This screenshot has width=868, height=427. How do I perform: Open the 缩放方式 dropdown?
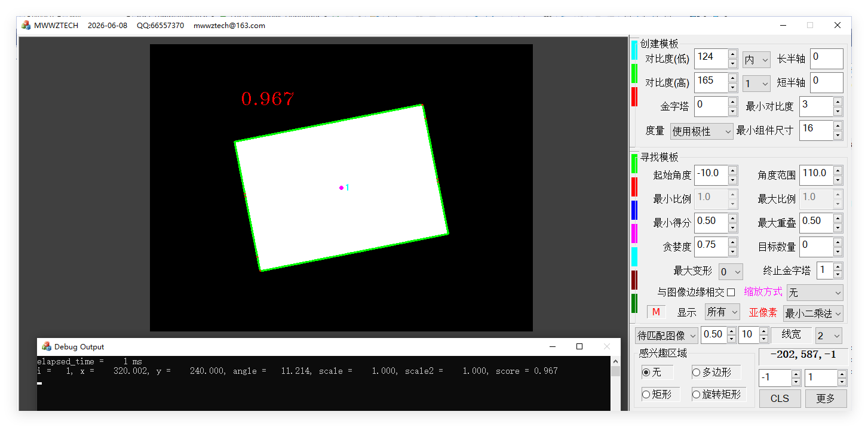[815, 293]
